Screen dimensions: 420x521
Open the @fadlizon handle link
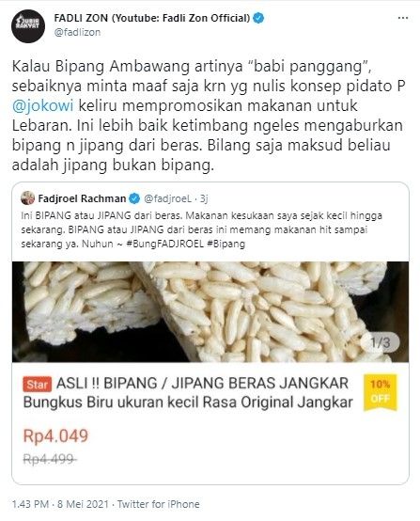point(77,32)
